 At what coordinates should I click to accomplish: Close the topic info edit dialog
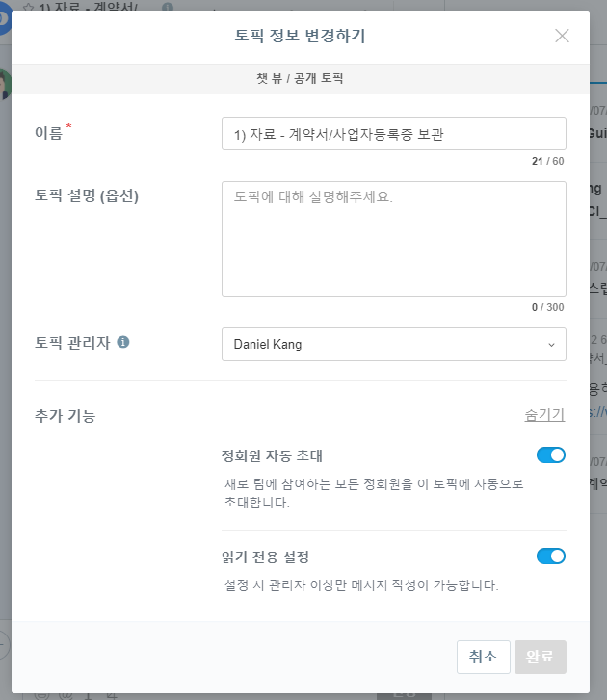pos(563,37)
